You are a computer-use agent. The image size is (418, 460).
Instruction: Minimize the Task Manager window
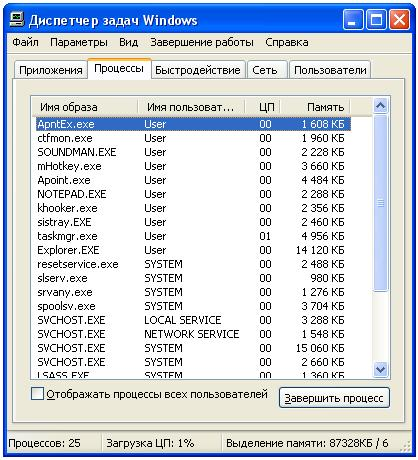(x=353, y=20)
